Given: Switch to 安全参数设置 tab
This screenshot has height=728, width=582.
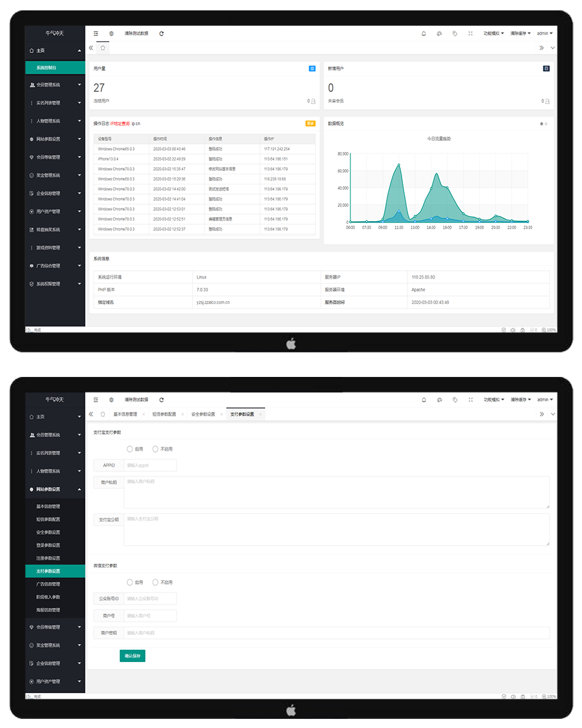Looking at the screenshot, I should (204, 414).
